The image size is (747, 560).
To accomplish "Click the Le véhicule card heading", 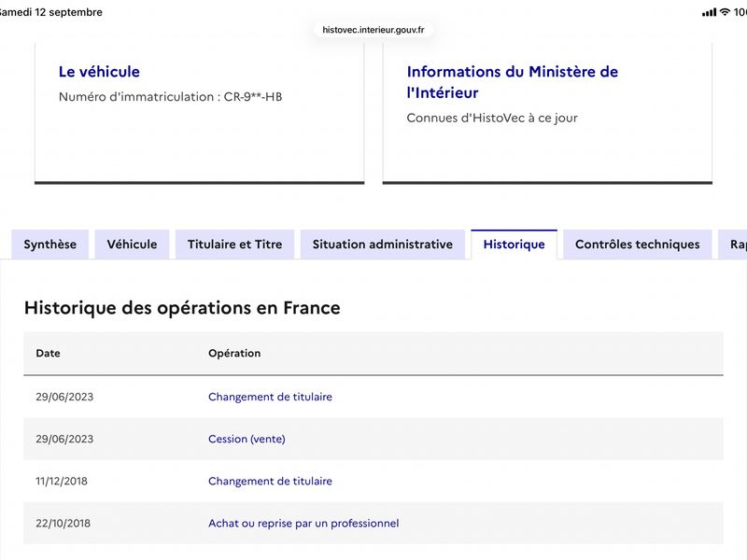I will click(x=99, y=72).
